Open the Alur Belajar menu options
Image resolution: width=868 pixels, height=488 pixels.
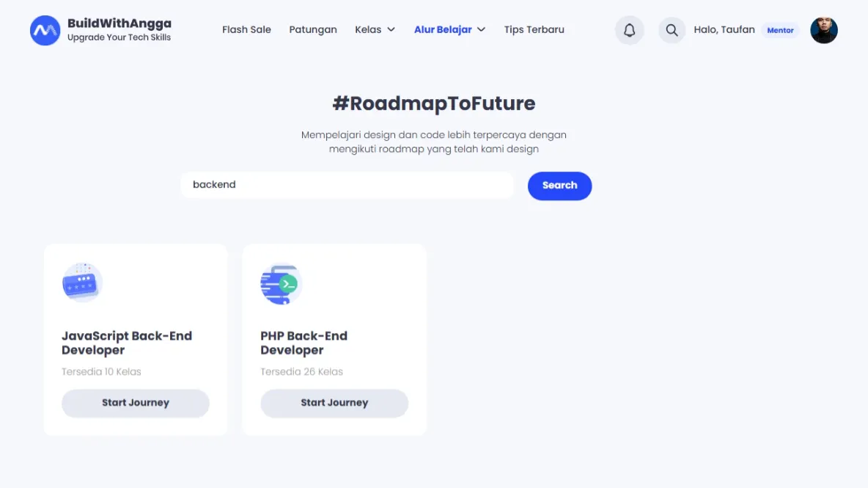pyautogui.click(x=443, y=29)
